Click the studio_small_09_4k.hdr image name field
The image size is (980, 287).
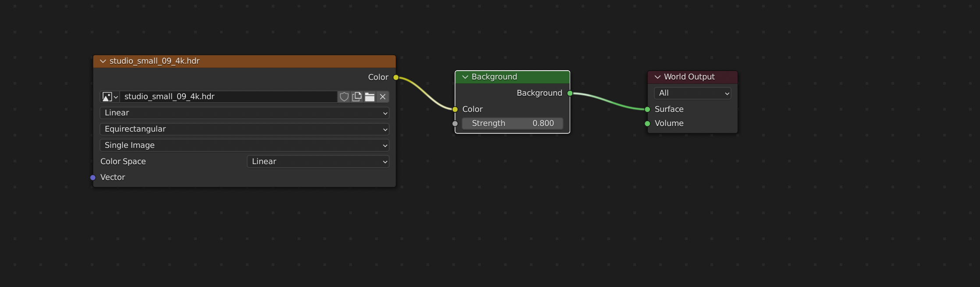[x=228, y=97]
